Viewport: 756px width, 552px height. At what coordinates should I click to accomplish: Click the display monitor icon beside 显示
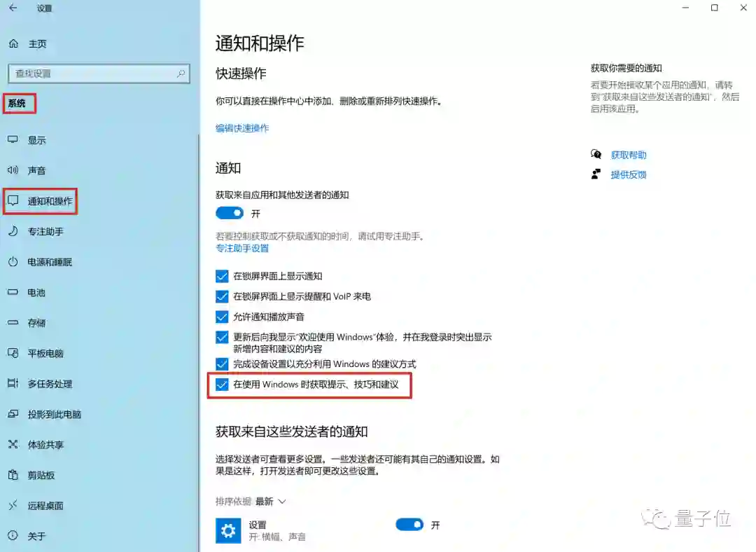point(13,140)
